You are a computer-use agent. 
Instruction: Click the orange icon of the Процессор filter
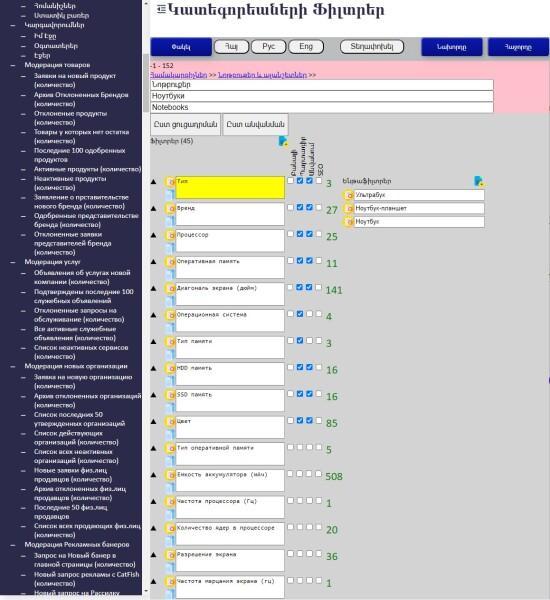tap(170, 235)
